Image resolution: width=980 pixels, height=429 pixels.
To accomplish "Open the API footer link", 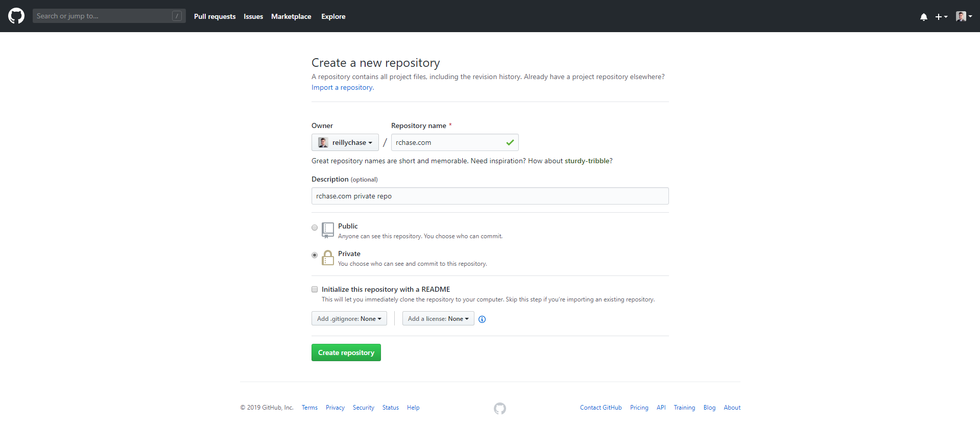I will point(661,408).
